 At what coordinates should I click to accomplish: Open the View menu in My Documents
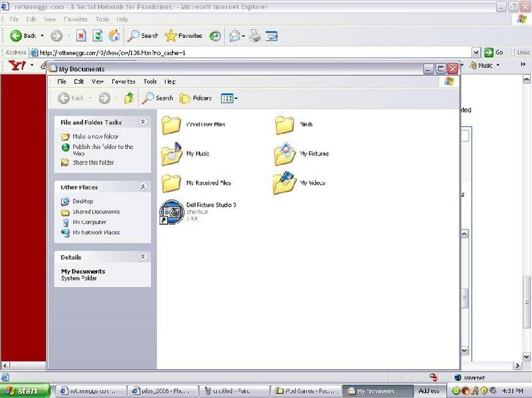[98, 81]
